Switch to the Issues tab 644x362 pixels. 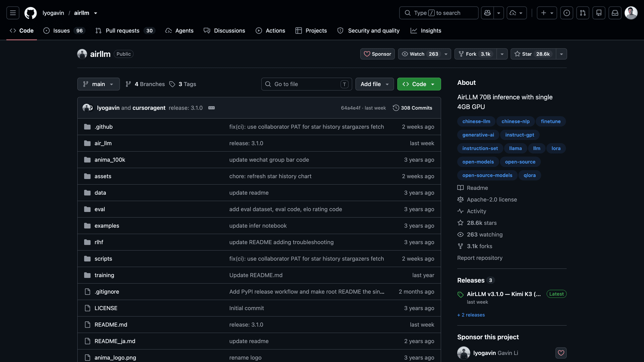point(64,31)
